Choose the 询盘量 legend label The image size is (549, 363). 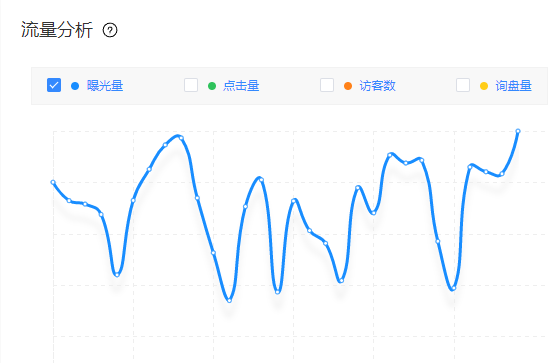514,86
